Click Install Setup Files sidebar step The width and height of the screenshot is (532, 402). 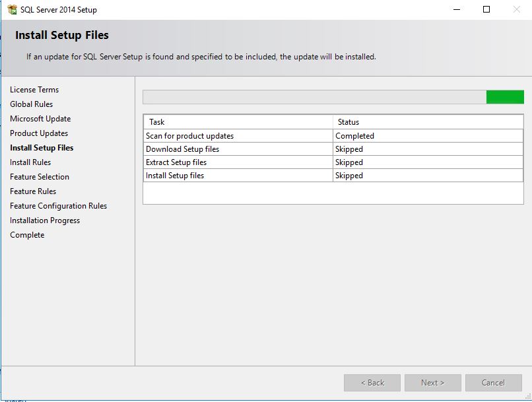pos(42,148)
